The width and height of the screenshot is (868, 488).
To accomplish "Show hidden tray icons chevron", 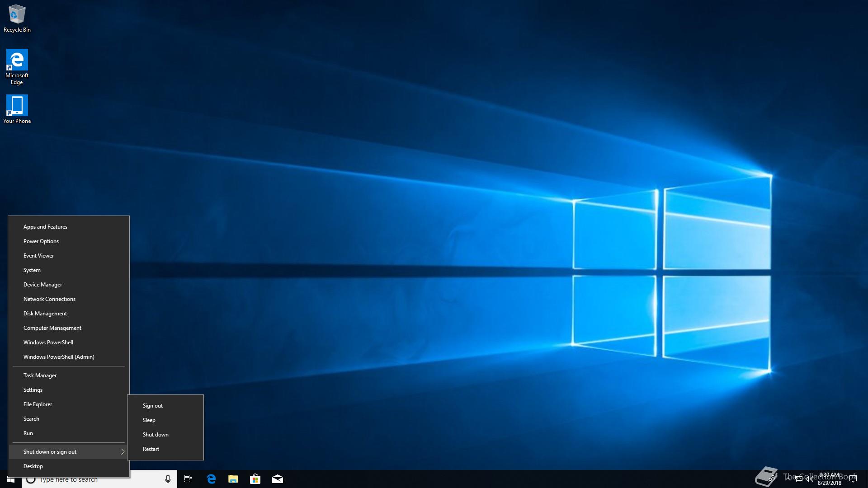I will pyautogui.click(x=788, y=478).
